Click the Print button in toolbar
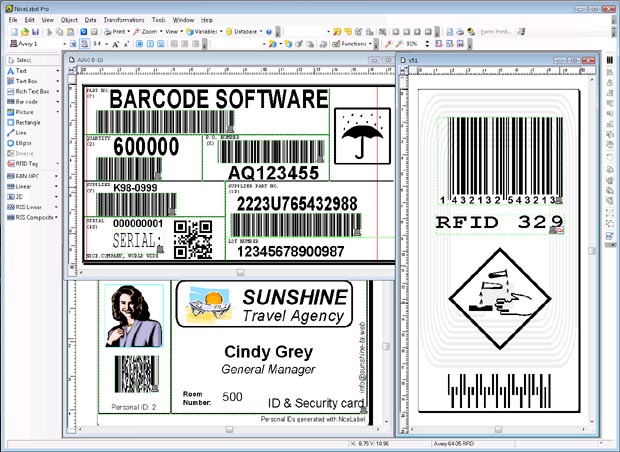The image size is (620, 452). tap(115, 31)
